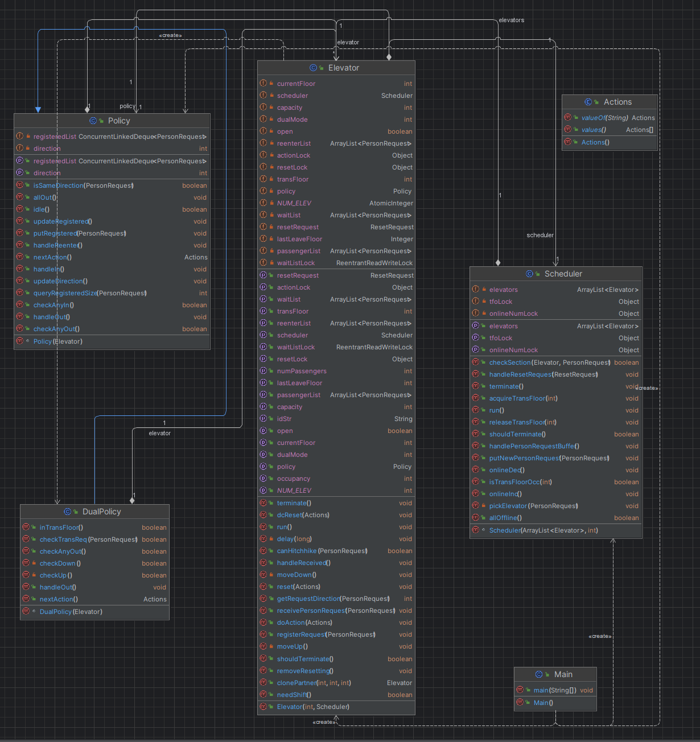Viewport: 700px width, 742px height.
Task: Click the class icon beside the Scheduler title
Action: pyautogui.click(x=530, y=274)
